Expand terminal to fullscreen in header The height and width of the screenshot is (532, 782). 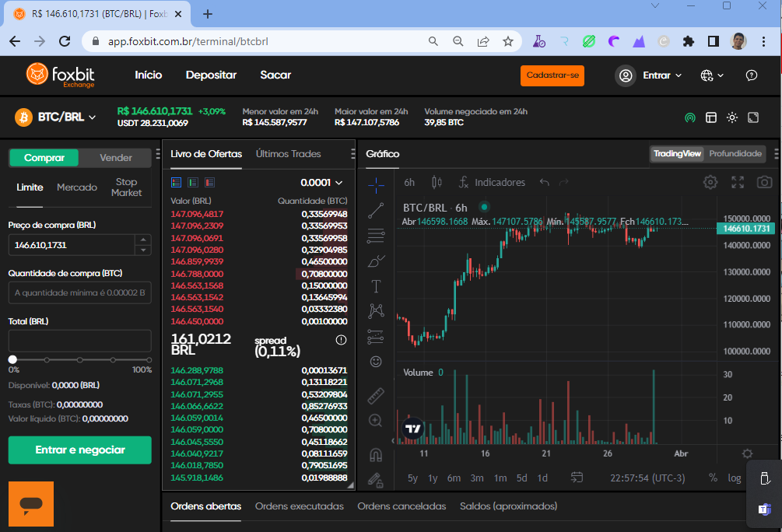click(753, 117)
